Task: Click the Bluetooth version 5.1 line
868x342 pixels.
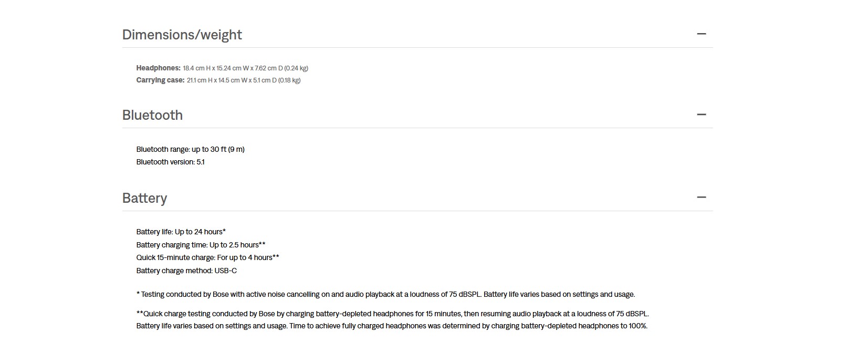Action: click(x=170, y=162)
